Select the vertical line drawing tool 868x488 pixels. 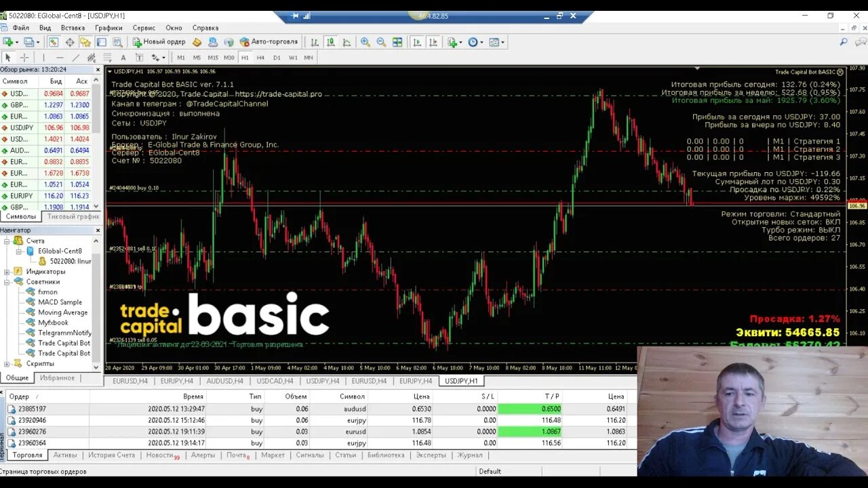43,58
